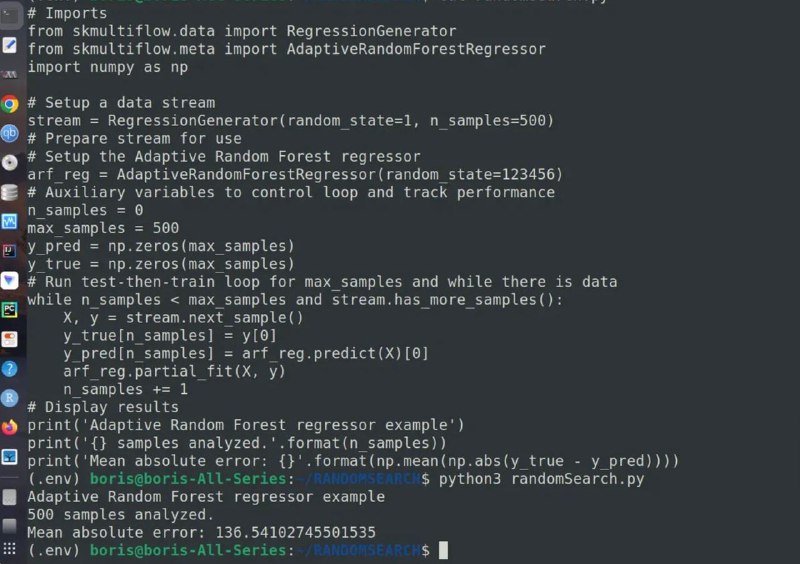Open the database tool dock icon
800x564 pixels.
(x=10, y=192)
